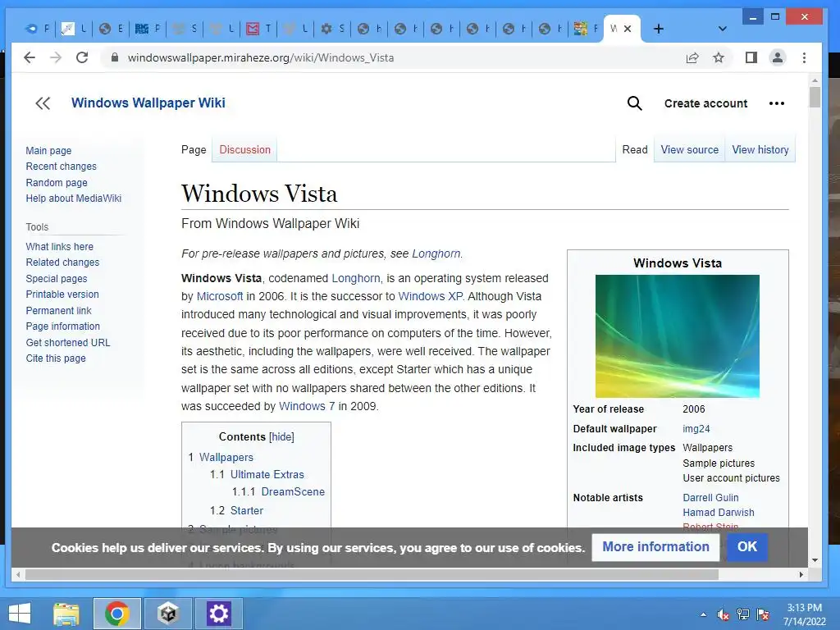The width and height of the screenshot is (840, 630).
Task: Select the Read tab
Action: pyautogui.click(x=635, y=149)
